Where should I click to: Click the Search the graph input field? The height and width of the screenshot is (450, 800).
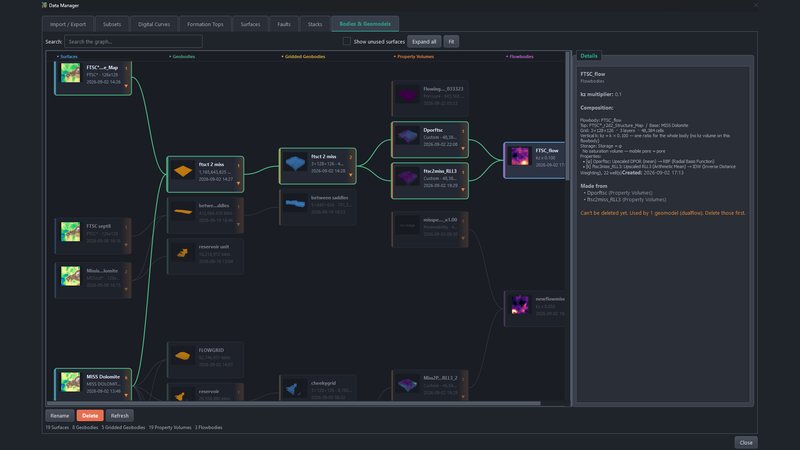(x=134, y=41)
